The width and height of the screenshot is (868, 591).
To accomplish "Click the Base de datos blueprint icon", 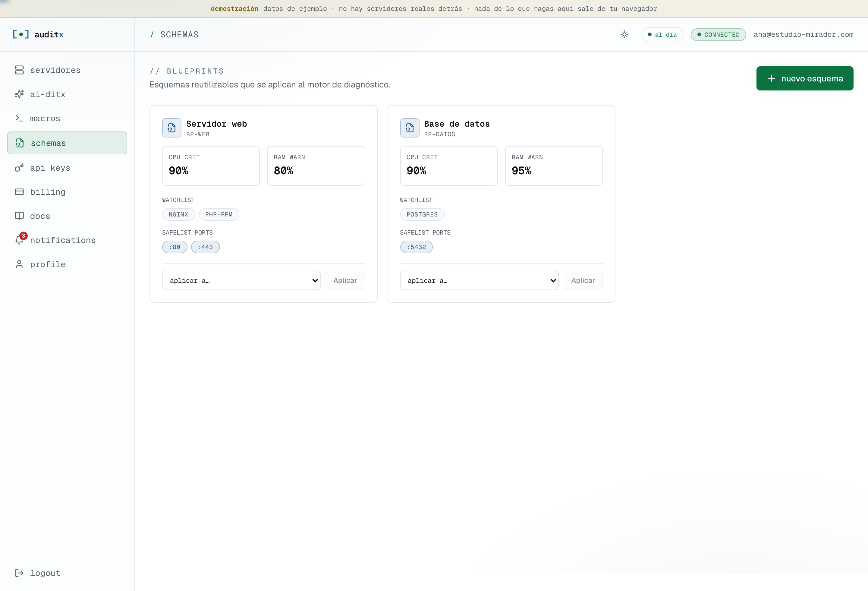I will pyautogui.click(x=409, y=128).
